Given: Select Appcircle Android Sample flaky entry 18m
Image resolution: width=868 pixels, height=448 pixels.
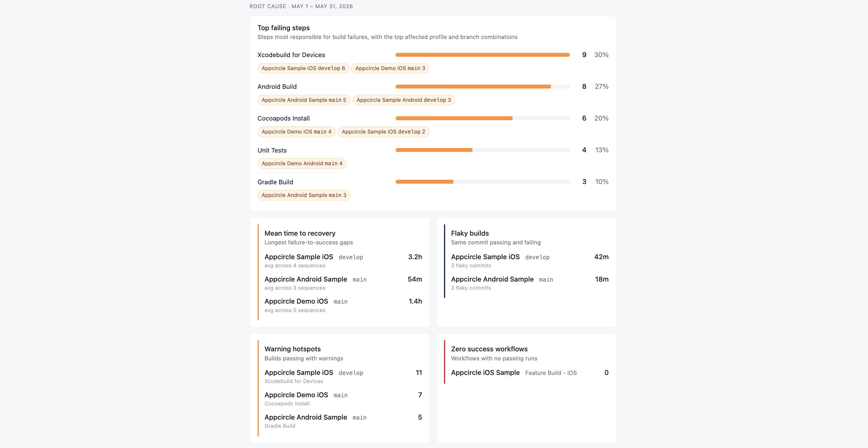Looking at the screenshot, I should click(530, 283).
